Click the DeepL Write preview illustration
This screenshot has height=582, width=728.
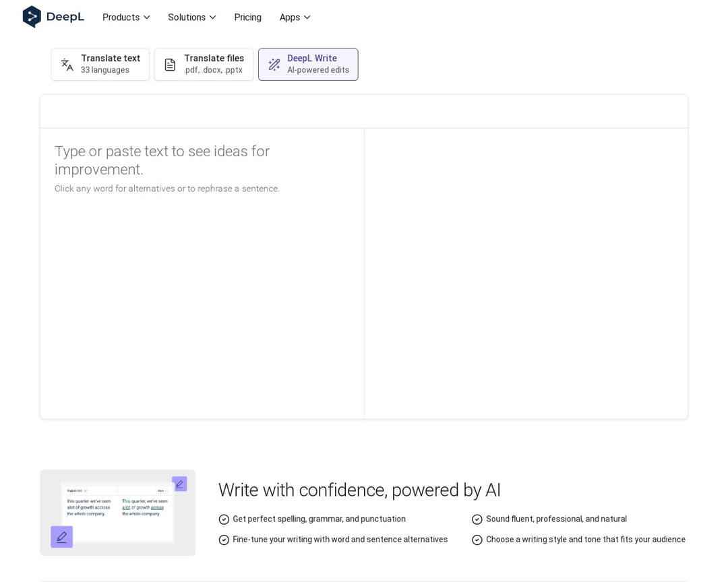pyautogui.click(x=117, y=513)
